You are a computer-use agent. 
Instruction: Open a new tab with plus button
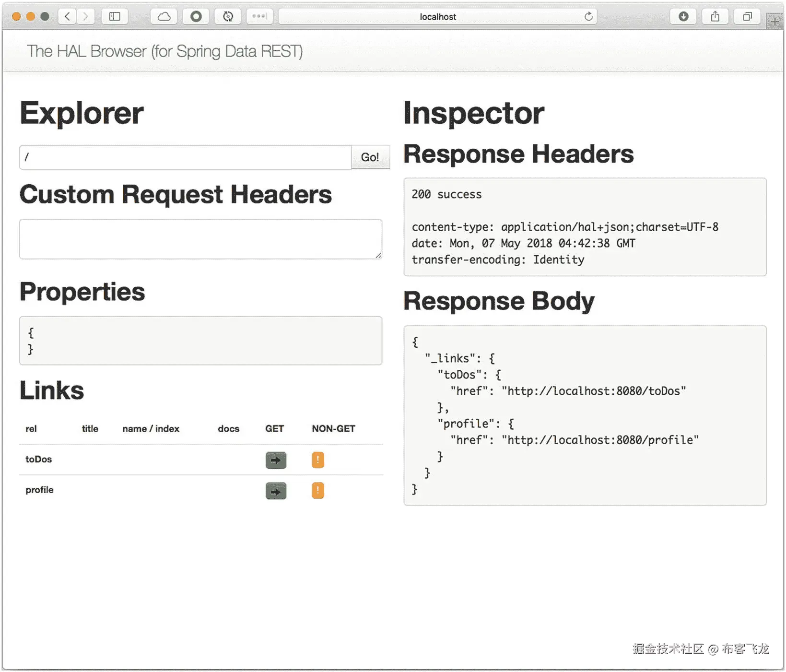click(x=774, y=22)
